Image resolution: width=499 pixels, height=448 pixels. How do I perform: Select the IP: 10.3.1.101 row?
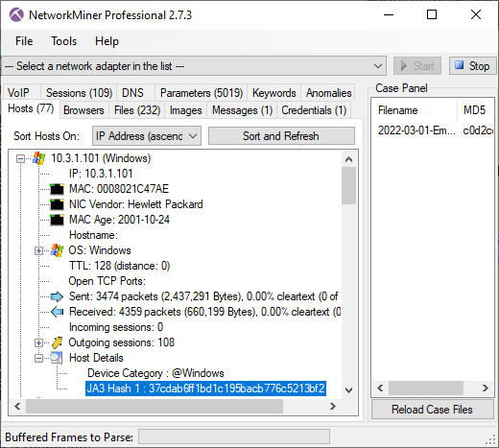(101, 174)
